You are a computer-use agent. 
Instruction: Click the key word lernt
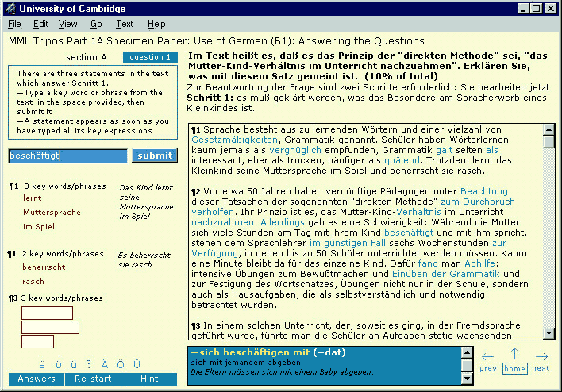point(33,198)
